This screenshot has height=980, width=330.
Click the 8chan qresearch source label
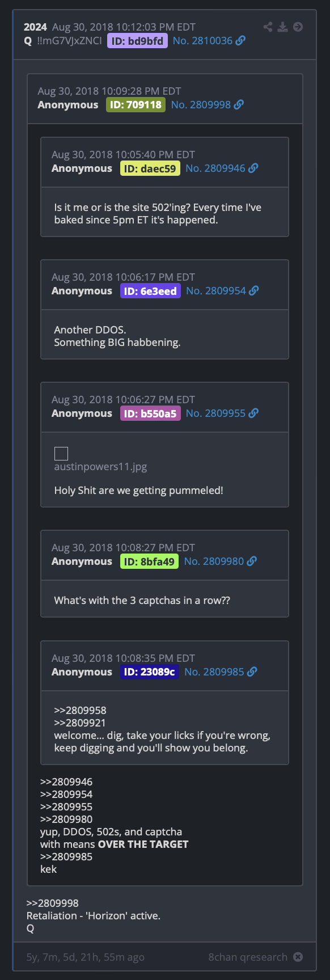[x=248, y=957]
